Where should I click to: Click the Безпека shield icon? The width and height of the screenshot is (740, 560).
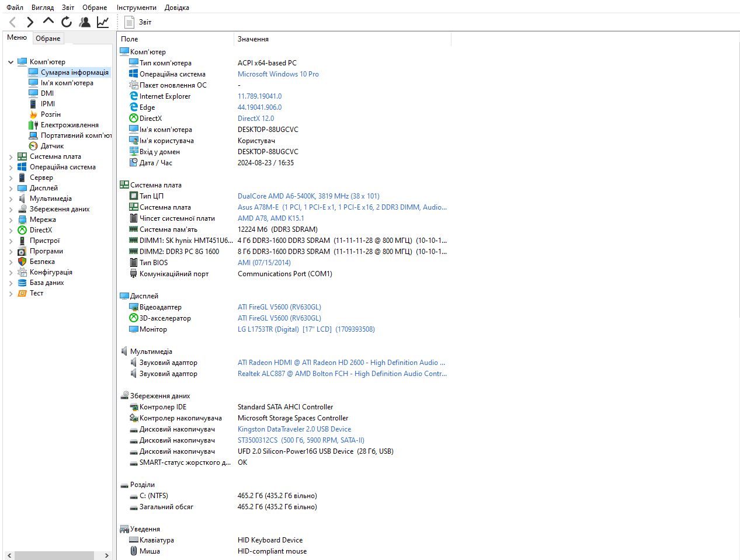[x=22, y=262]
